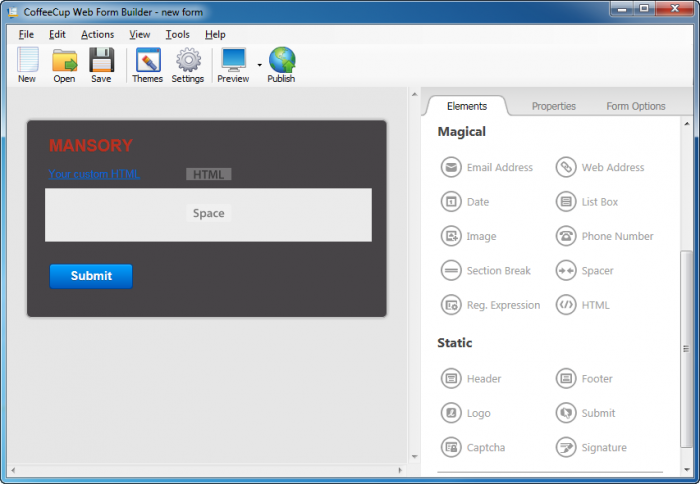The height and width of the screenshot is (484, 700).
Task: Add a Reg. Expression element
Action: point(491,306)
